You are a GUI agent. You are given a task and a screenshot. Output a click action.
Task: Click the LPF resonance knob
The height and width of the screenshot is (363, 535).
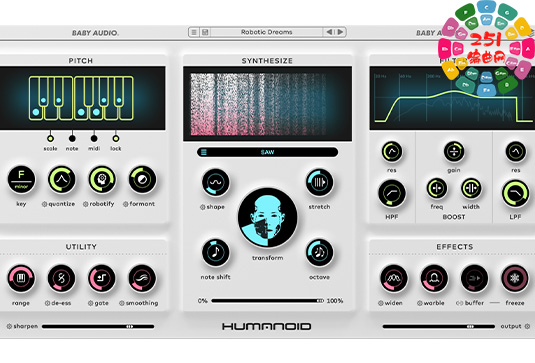click(516, 151)
